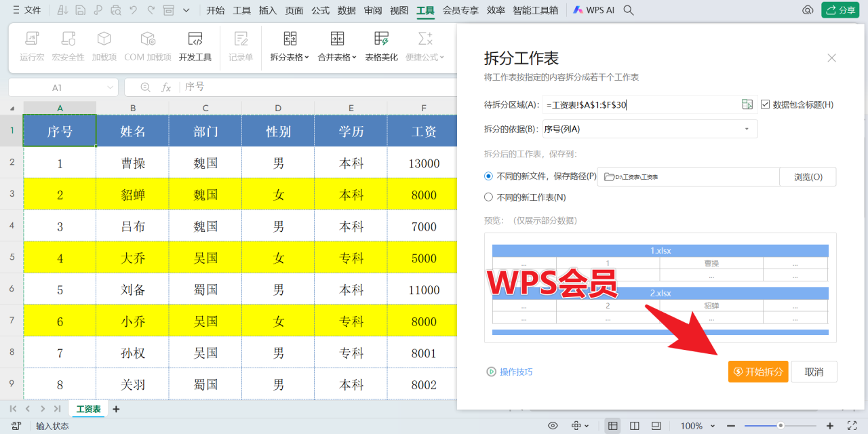Open the 操作技巧 link
Screen dimensions: 868x434
[509, 372]
